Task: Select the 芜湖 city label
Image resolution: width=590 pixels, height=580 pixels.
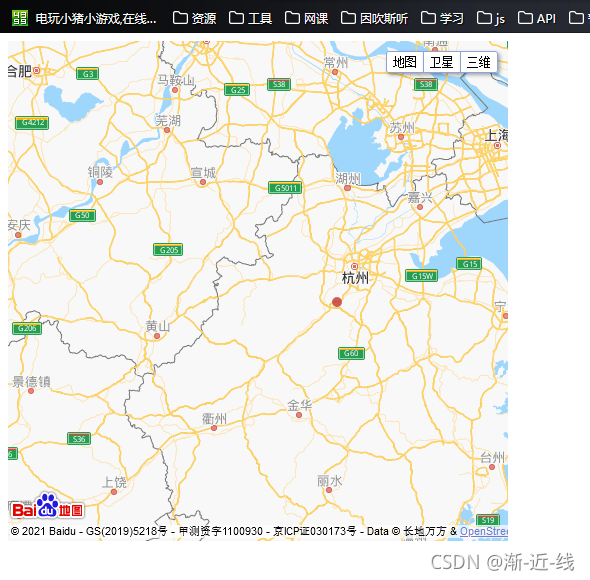Action: (x=168, y=120)
